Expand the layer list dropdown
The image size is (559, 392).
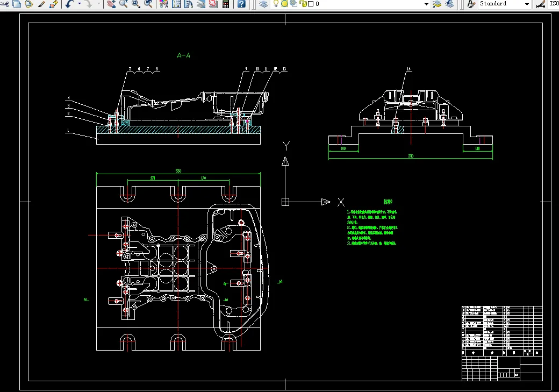tap(426, 4)
